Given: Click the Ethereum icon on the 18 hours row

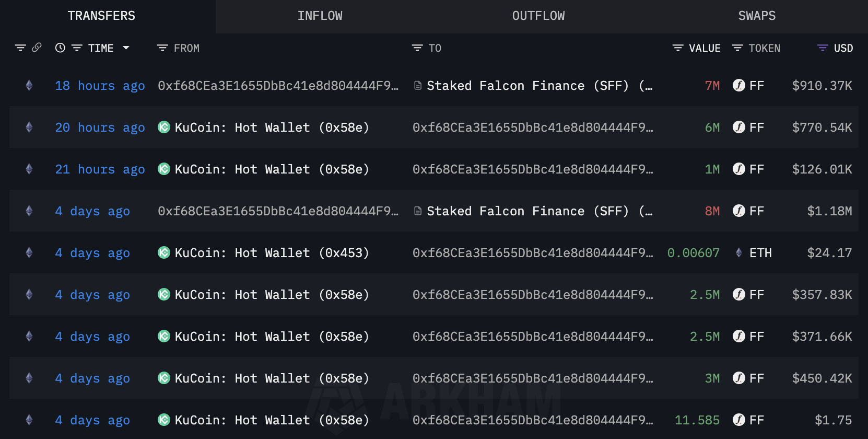Looking at the screenshot, I should 29,85.
